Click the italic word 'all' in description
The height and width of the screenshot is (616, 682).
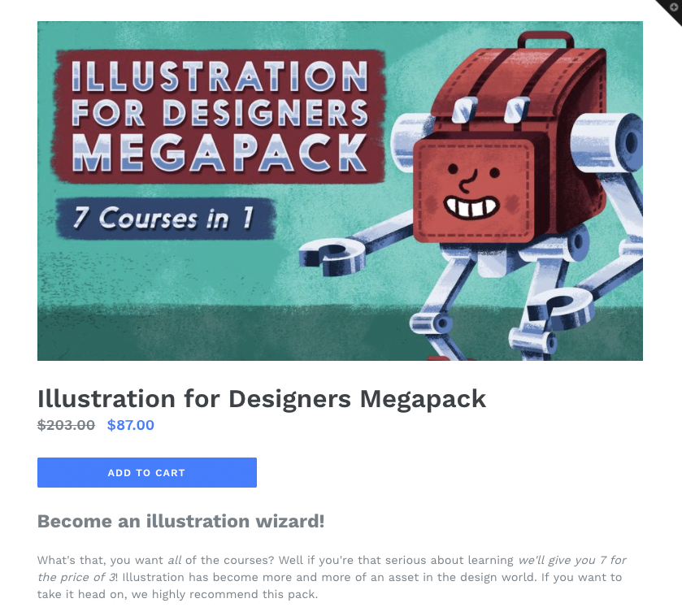click(x=175, y=560)
